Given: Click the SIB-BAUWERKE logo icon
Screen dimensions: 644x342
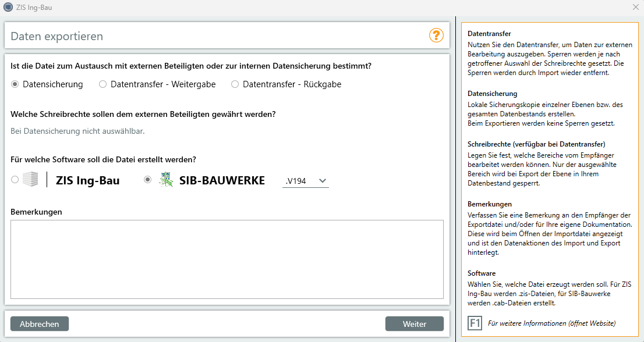Looking at the screenshot, I should pos(166,180).
